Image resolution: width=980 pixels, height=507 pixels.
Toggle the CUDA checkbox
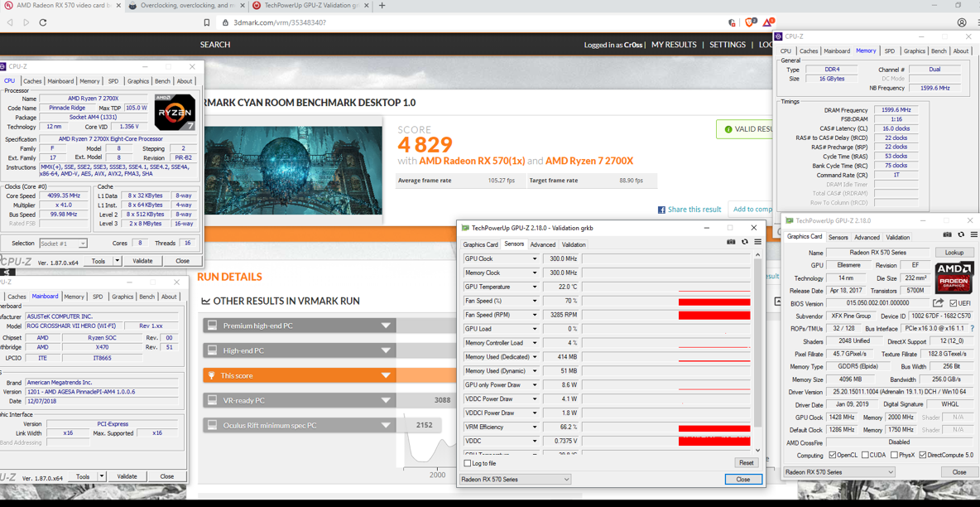tap(865, 455)
